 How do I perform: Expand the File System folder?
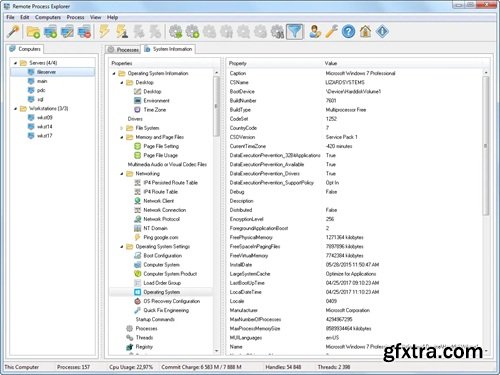coord(122,128)
